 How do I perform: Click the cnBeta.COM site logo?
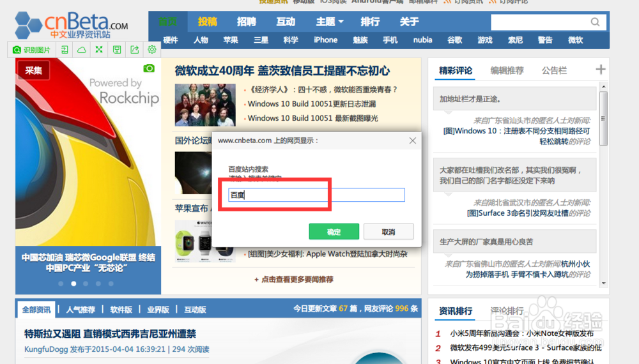[72, 26]
